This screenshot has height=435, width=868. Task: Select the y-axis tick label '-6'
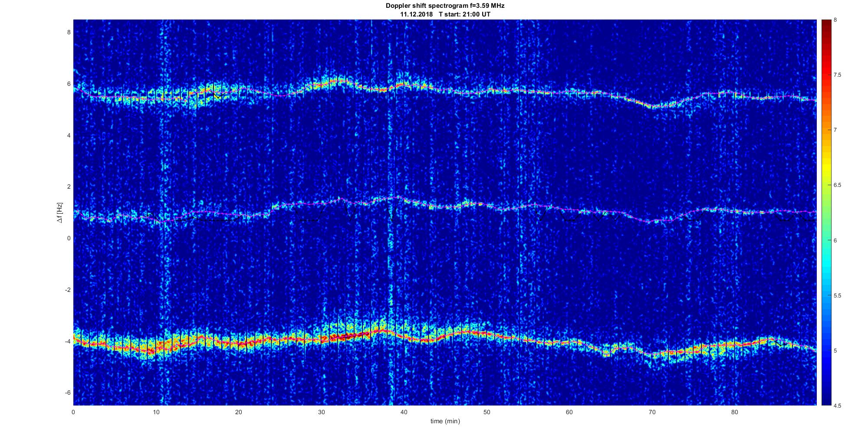pos(68,392)
